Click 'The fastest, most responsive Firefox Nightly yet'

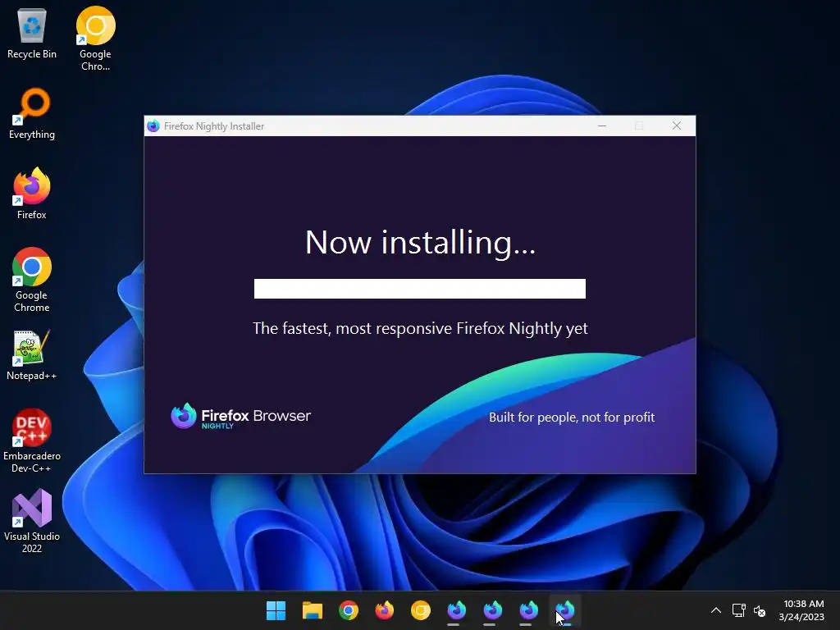click(x=421, y=328)
